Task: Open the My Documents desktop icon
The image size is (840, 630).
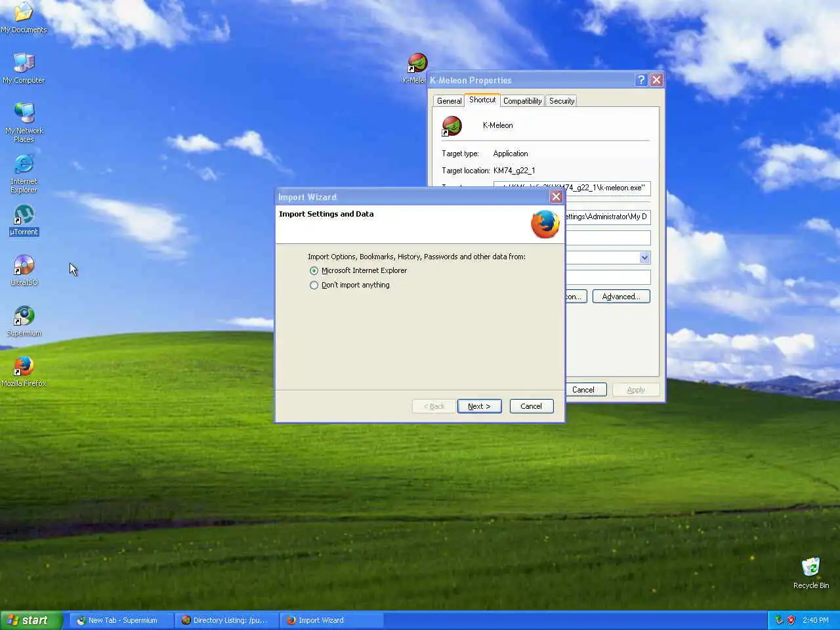Action: [24, 18]
